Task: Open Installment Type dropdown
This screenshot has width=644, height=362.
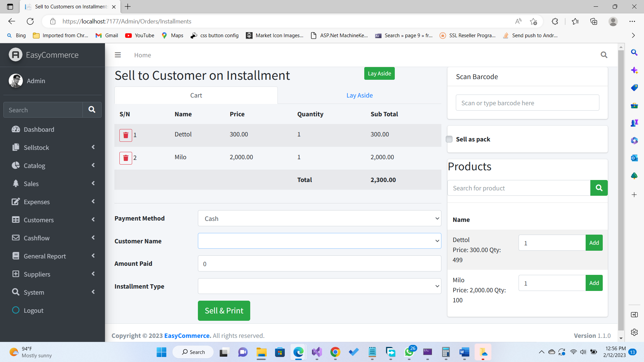Action: 319,286
